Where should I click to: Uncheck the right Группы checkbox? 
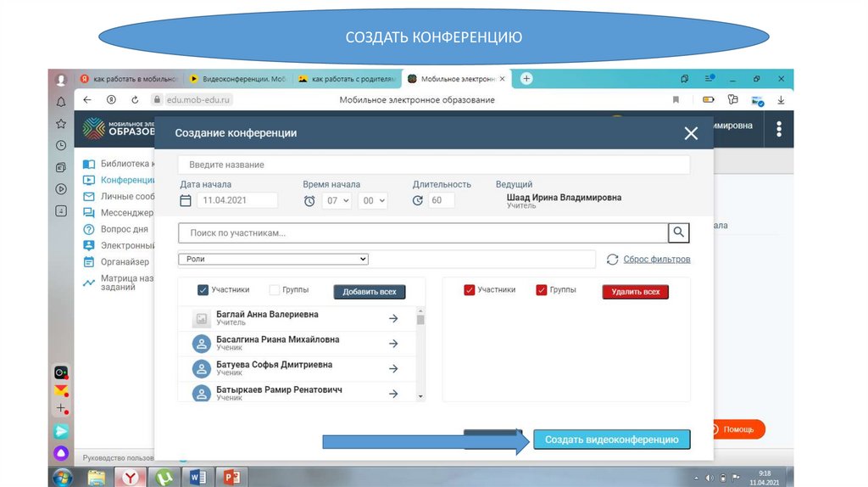(542, 290)
